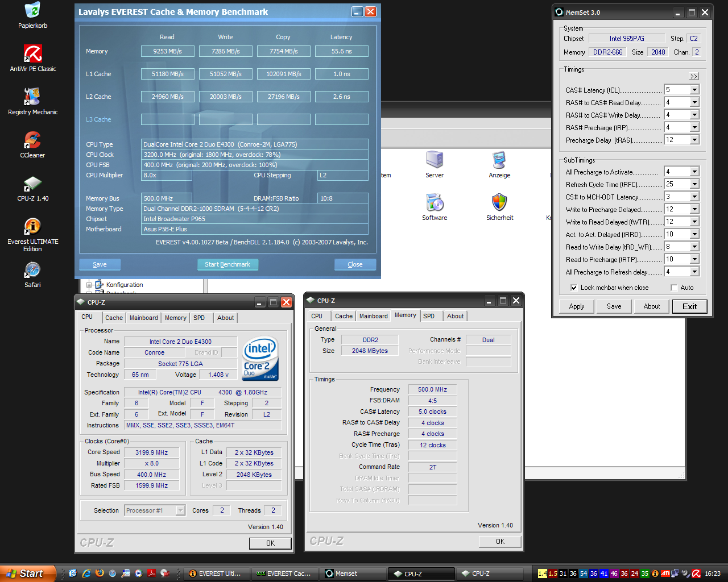728x582 pixels.
Task: Open Act. to Act. Delayed (tRRD) dropdown
Action: [694, 234]
